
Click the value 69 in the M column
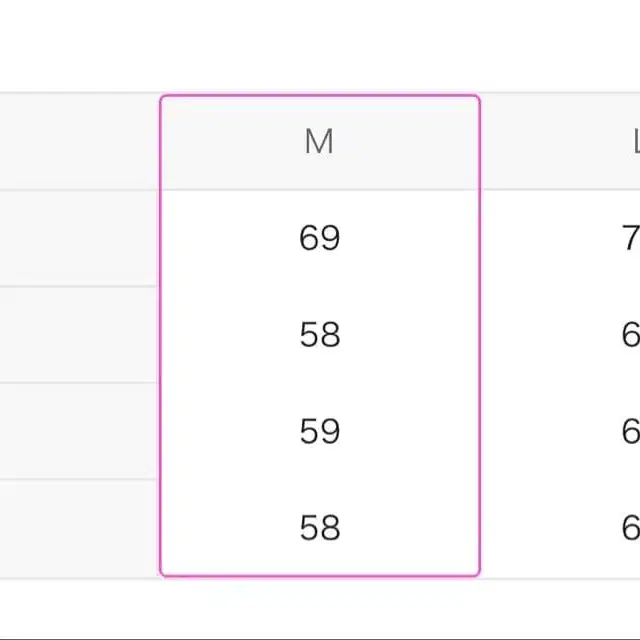(x=319, y=238)
